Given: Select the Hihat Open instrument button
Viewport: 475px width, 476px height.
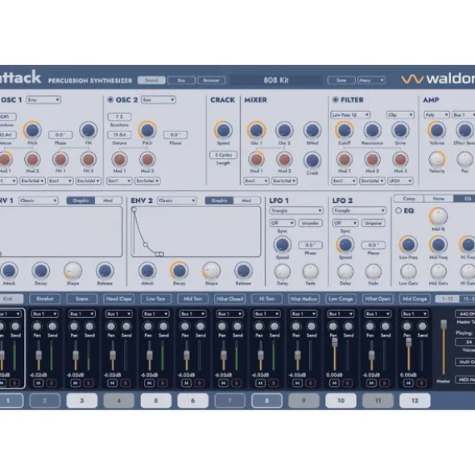Looking at the screenshot, I should (378, 299).
